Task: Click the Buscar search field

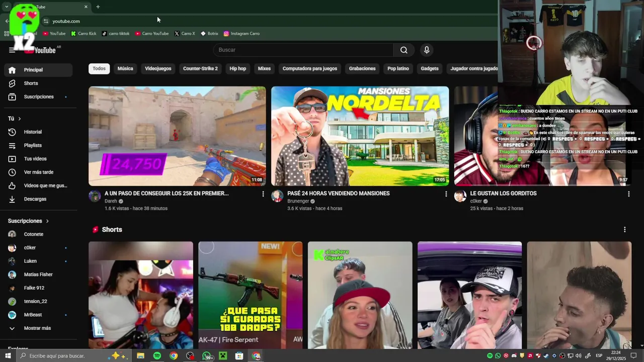Action: point(303,50)
